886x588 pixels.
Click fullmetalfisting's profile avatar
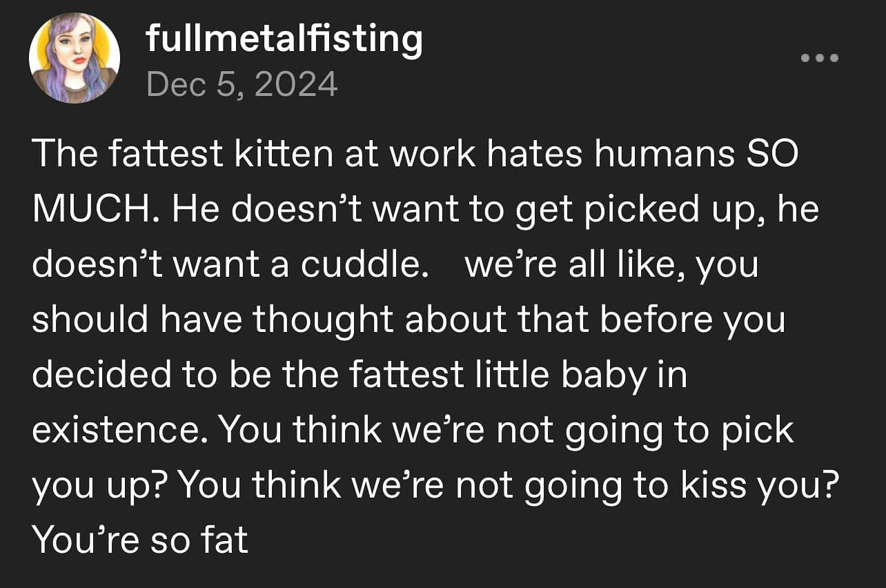point(74,57)
